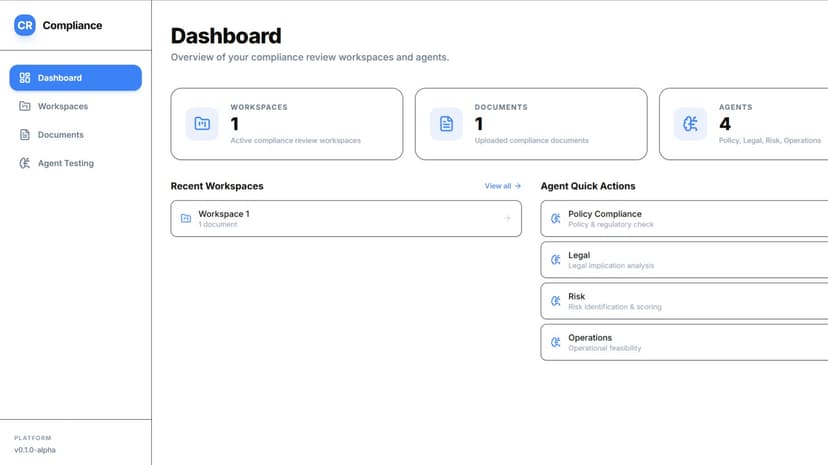Click the Agent Quick Actions heading
828x465 pixels.
[x=588, y=186]
